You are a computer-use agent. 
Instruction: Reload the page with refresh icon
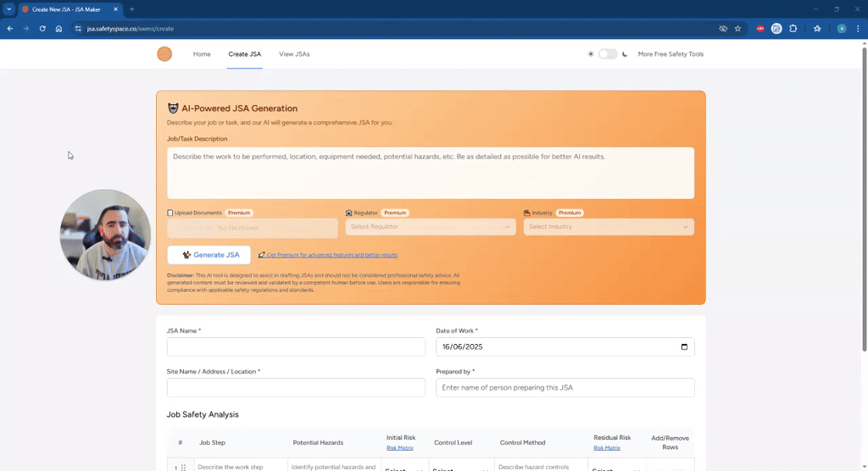[x=42, y=29]
